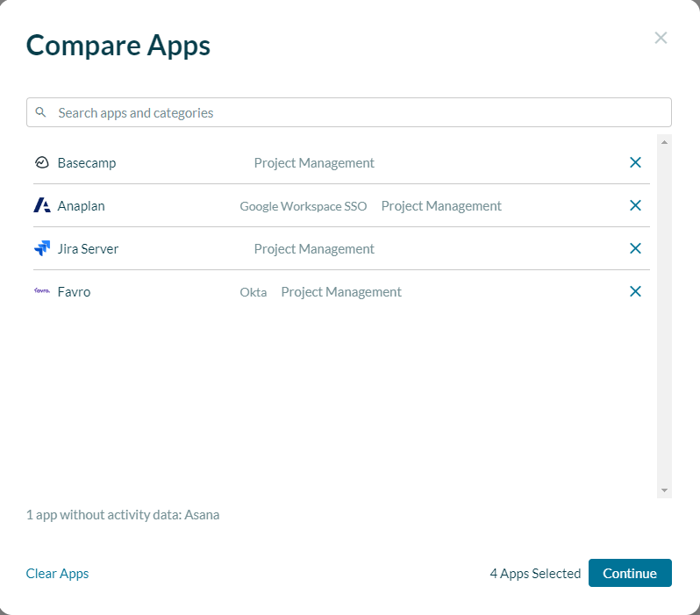The width and height of the screenshot is (700, 615).
Task: Click the scrollbar up arrow
Action: point(664,142)
